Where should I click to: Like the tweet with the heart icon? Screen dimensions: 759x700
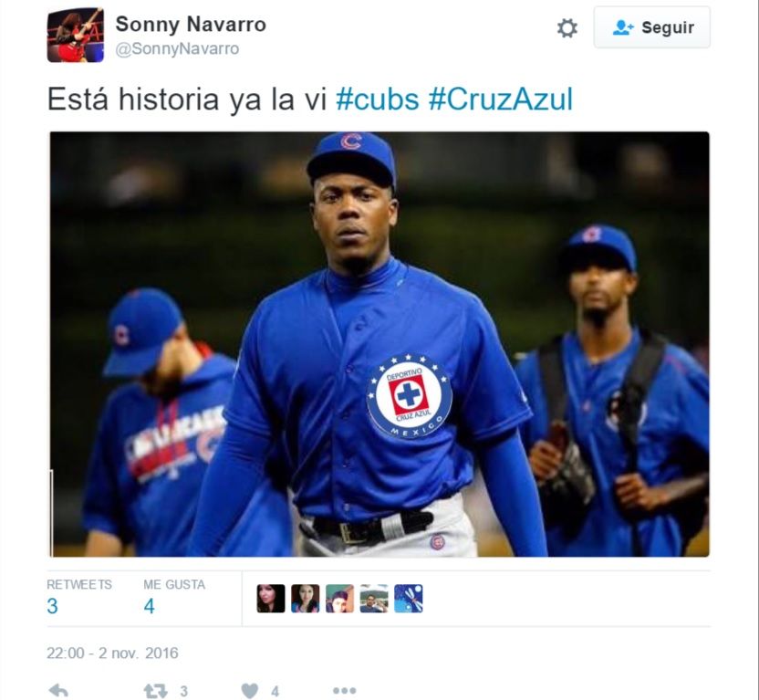point(249,691)
